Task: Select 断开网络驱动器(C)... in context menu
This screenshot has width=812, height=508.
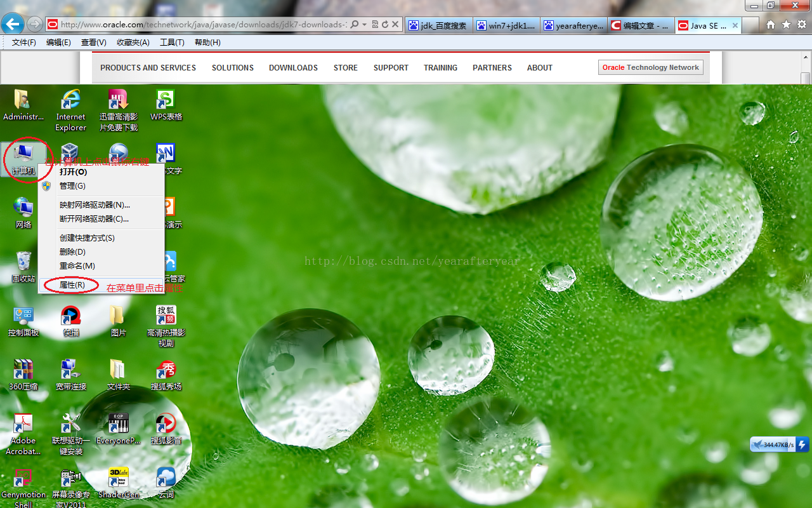Action: (101, 218)
